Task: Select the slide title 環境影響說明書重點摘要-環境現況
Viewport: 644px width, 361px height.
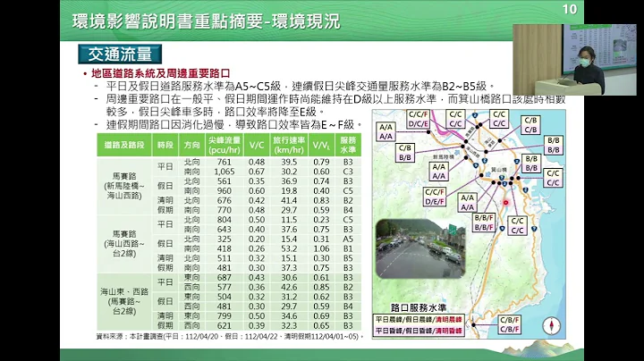Action: pyautogui.click(x=207, y=21)
